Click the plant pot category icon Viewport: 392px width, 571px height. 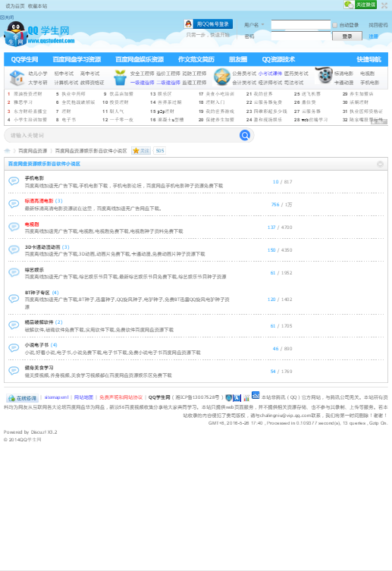[x=120, y=77]
